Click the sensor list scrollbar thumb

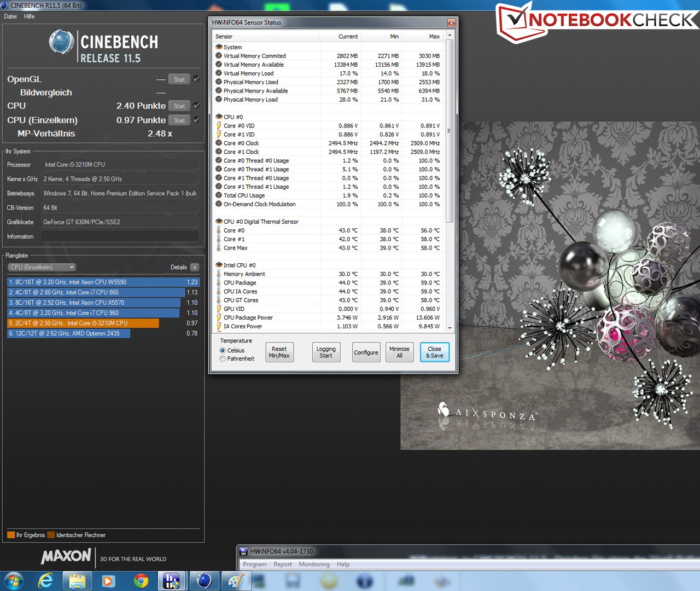click(450, 131)
